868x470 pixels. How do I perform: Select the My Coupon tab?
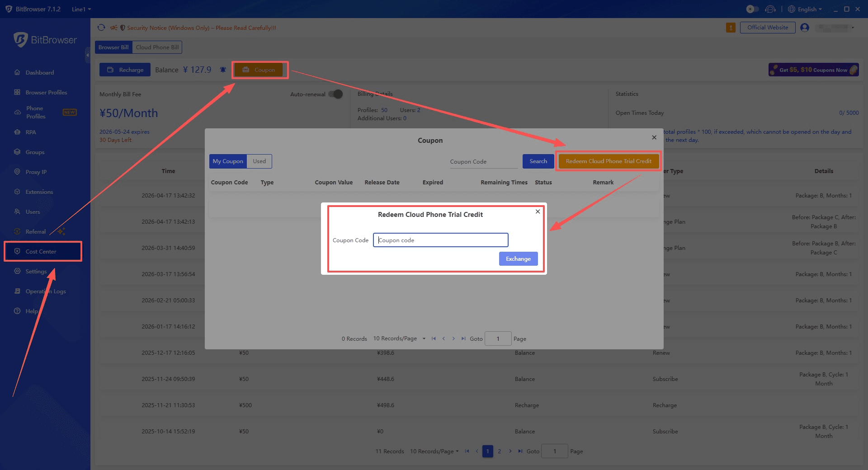228,161
